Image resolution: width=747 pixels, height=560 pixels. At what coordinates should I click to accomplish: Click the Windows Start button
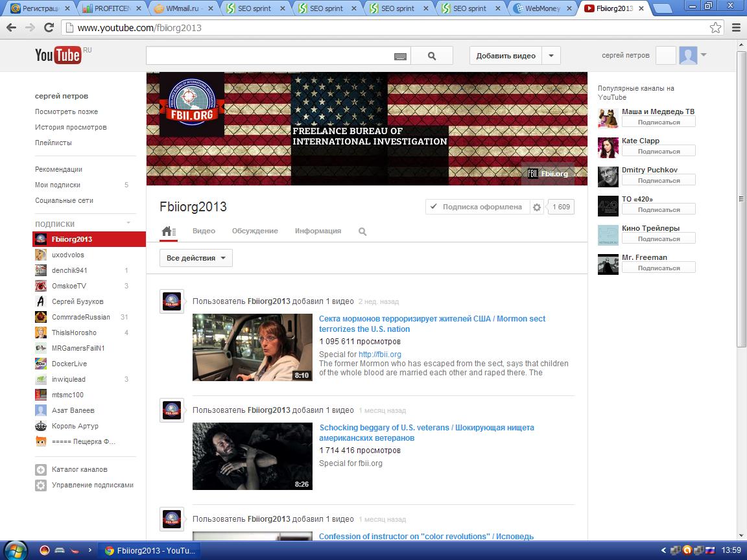pos(16,550)
